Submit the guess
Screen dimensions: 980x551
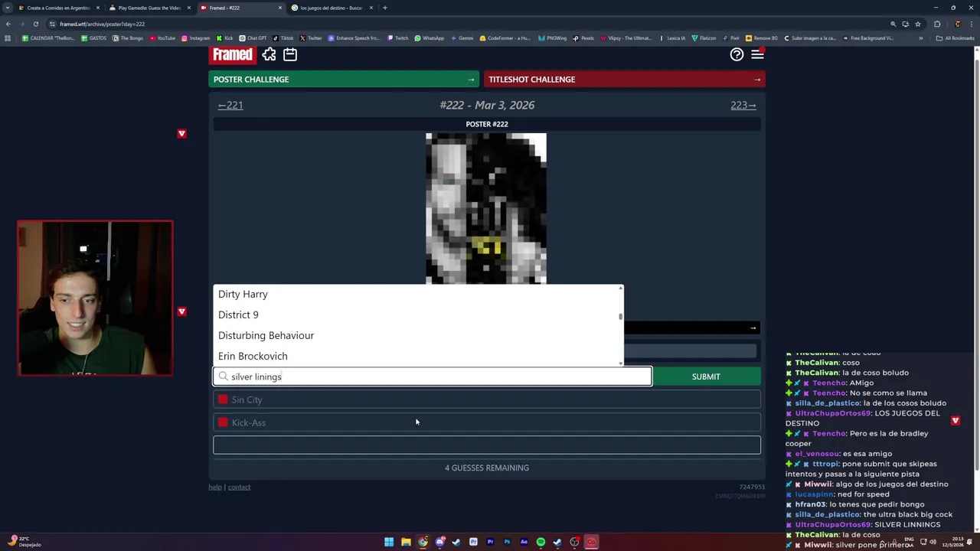click(x=706, y=377)
